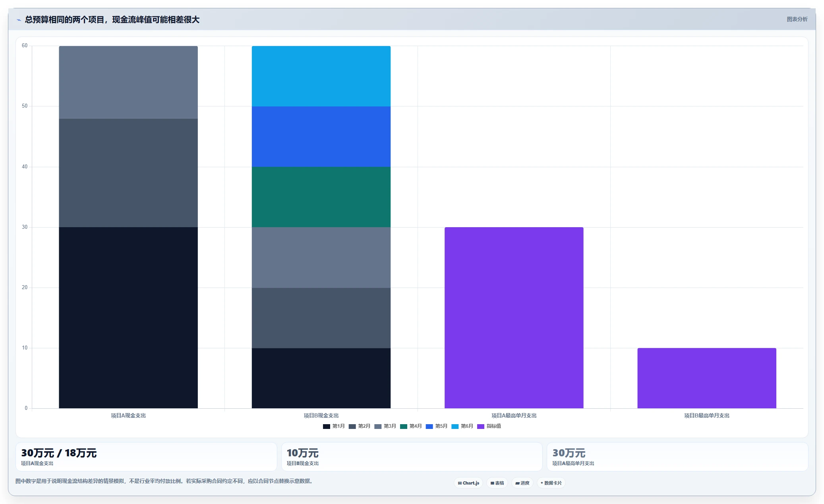The image size is (824, 504).
Task: Click the 项目B现金支出 axis label
Action: point(321,415)
